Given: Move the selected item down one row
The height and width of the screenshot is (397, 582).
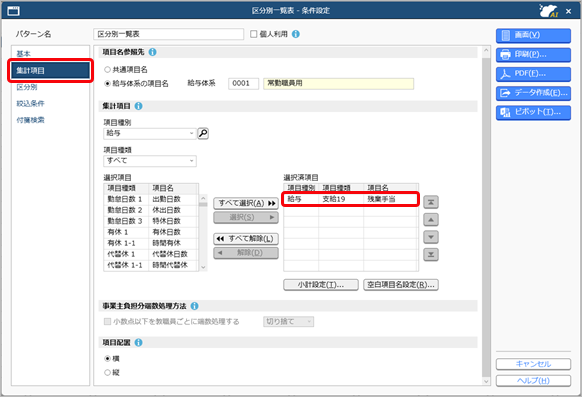Looking at the screenshot, I should [431, 237].
